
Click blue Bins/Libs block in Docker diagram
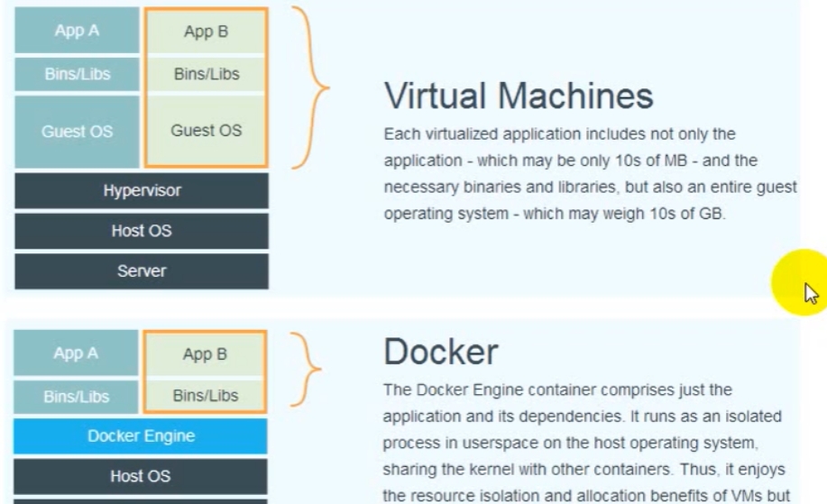pos(76,396)
